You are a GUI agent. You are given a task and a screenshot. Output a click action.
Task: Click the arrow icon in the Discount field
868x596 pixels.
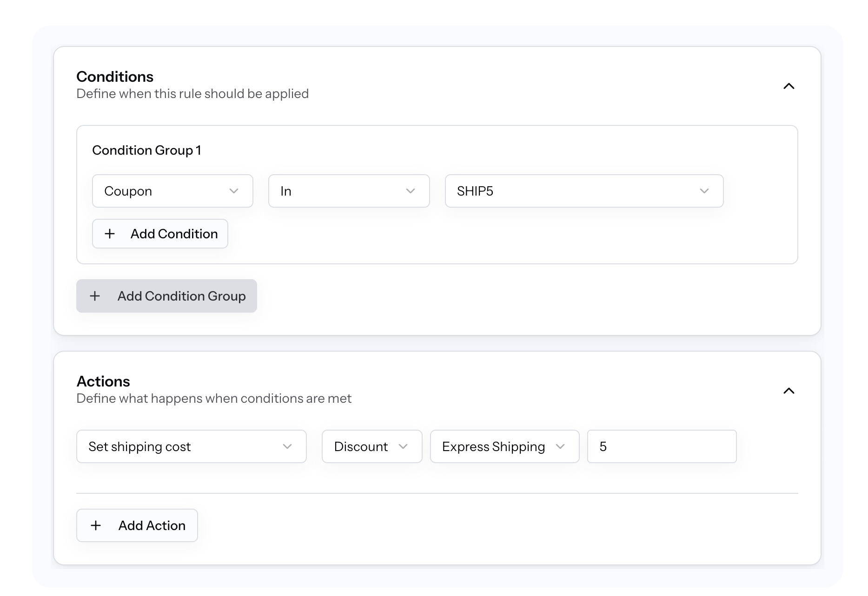click(x=403, y=446)
